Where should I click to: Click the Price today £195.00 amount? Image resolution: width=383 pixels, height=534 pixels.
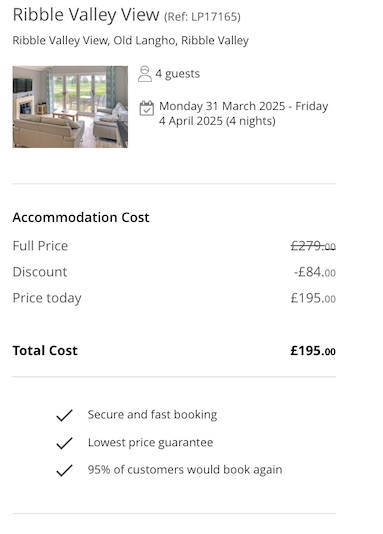pyautogui.click(x=313, y=298)
